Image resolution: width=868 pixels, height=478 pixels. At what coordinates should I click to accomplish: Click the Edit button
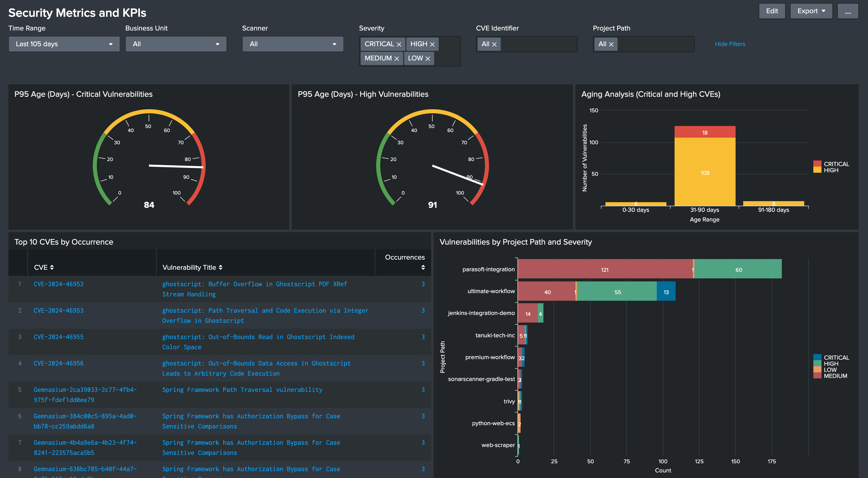(772, 11)
